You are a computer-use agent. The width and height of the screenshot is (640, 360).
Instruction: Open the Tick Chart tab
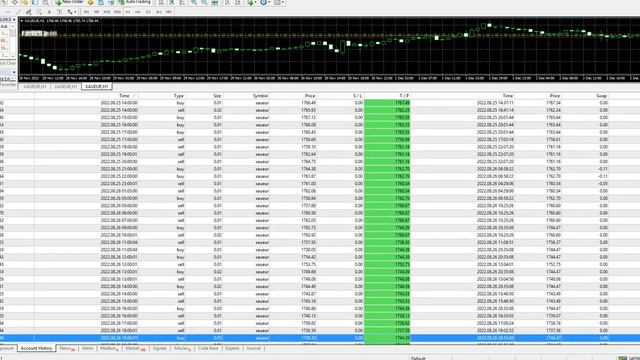(x=8, y=63)
